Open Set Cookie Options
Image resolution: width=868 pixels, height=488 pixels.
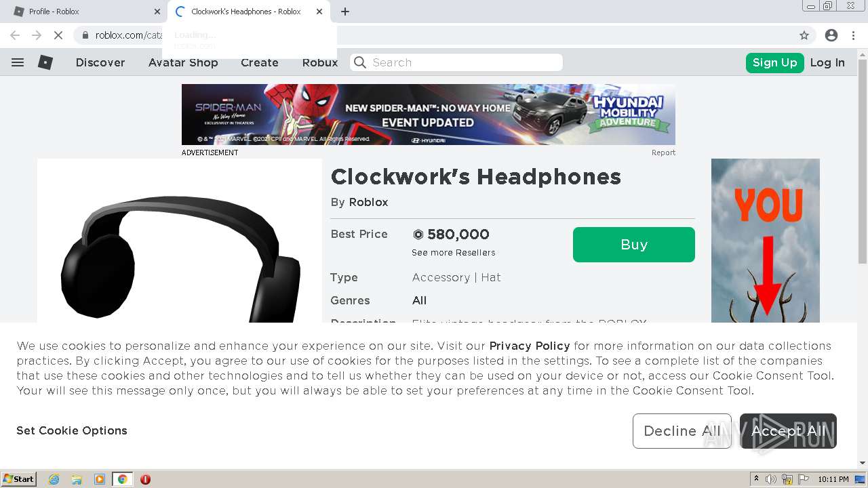(x=72, y=430)
